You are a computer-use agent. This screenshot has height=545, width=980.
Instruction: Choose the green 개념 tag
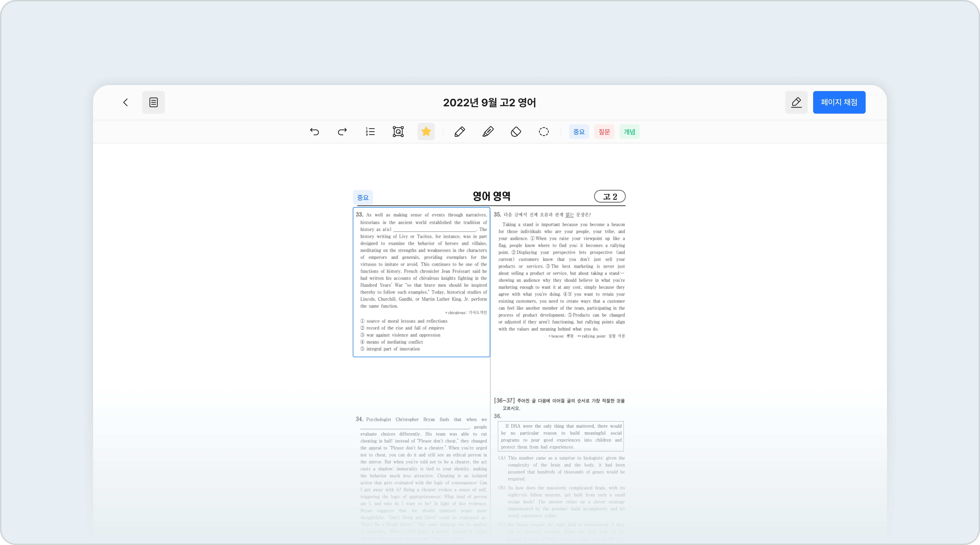[x=630, y=132]
